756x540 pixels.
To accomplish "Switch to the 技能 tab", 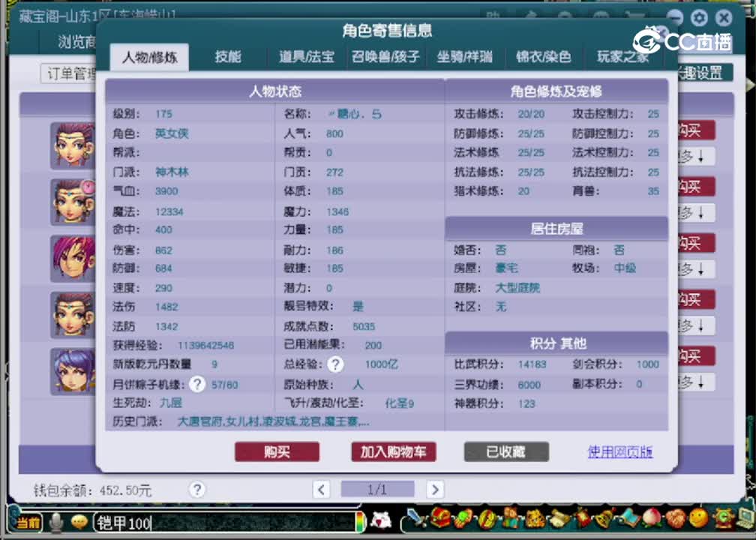I will click(x=227, y=57).
